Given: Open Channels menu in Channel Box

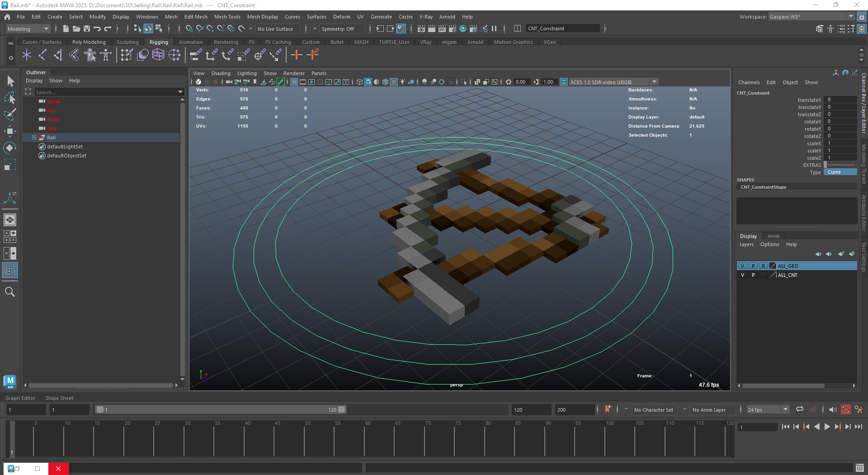Looking at the screenshot, I should [x=749, y=82].
